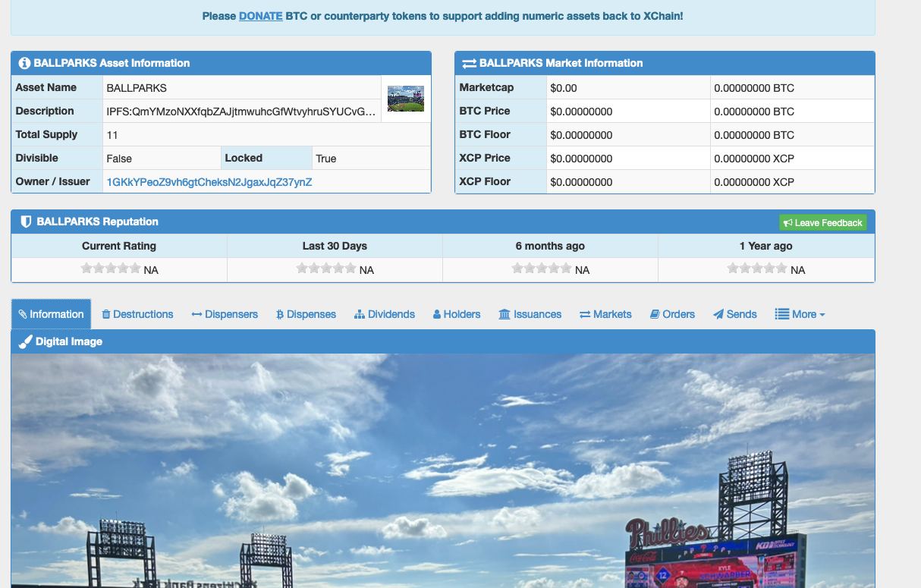Image resolution: width=921 pixels, height=588 pixels.
Task: Click the Current Rating stars
Action: [x=111, y=268]
